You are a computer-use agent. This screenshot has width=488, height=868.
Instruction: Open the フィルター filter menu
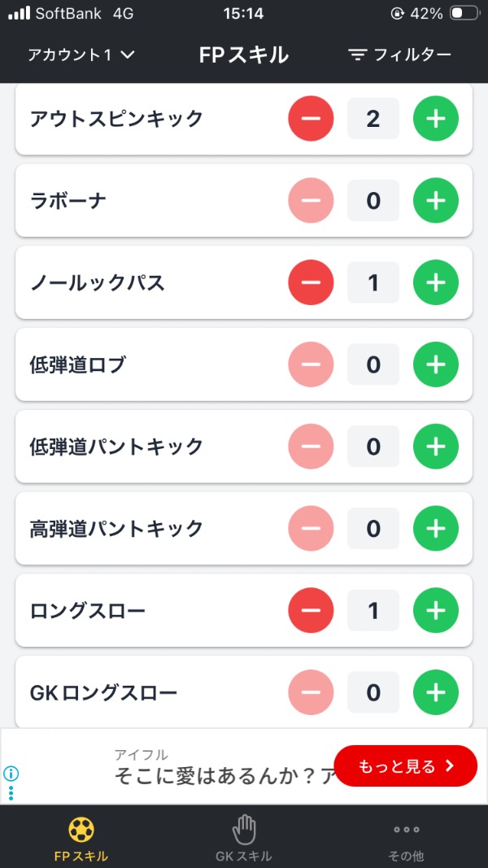point(399,55)
